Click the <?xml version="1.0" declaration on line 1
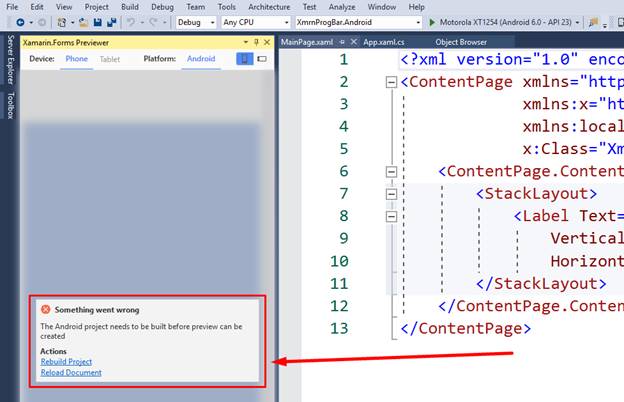The image size is (624, 402). pyautogui.click(x=489, y=59)
